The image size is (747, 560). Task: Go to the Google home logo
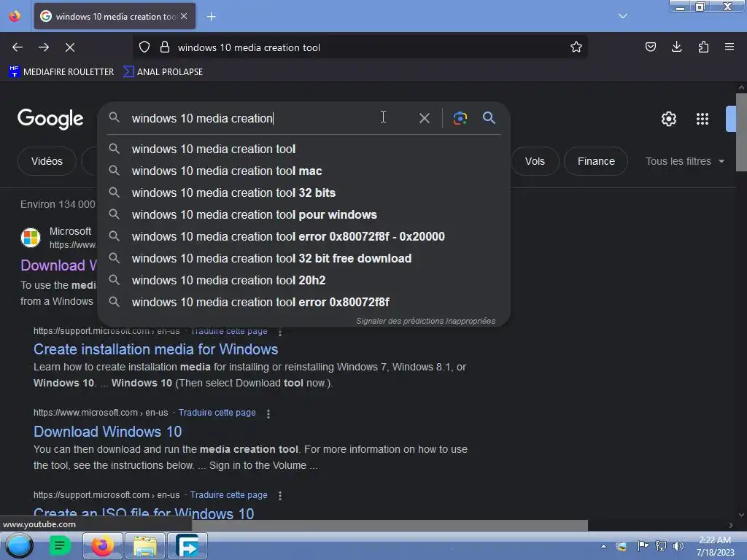50,119
